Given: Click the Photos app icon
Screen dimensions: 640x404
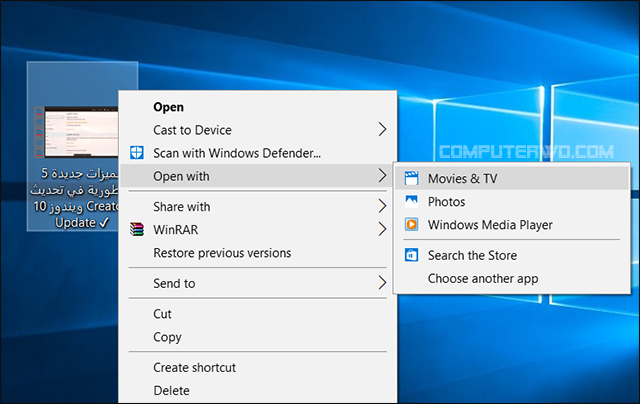Looking at the screenshot, I should 410,202.
